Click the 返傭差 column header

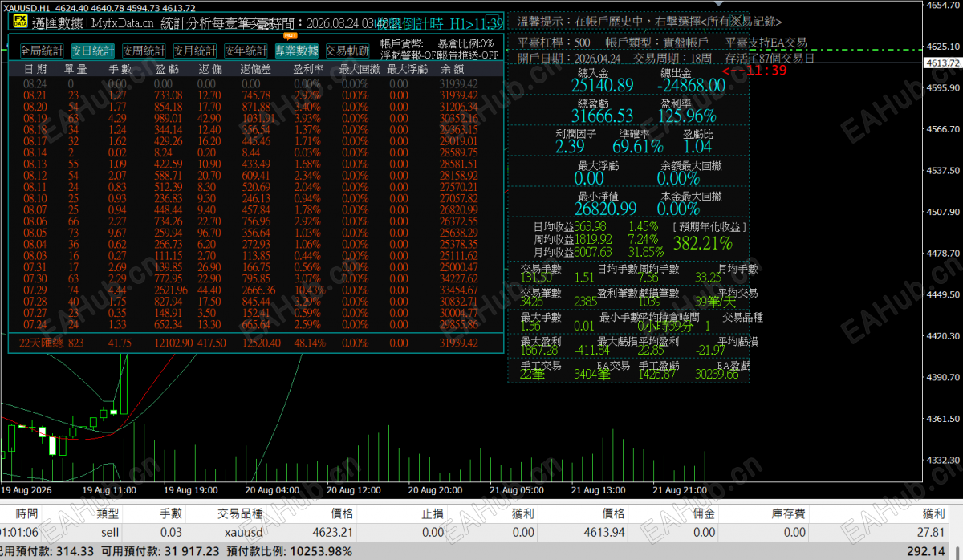point(256,69)
